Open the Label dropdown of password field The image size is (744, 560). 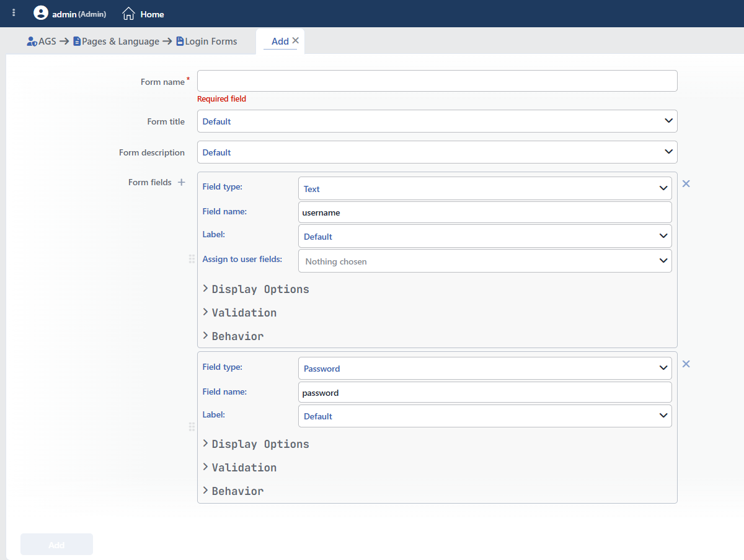point(485,416)
